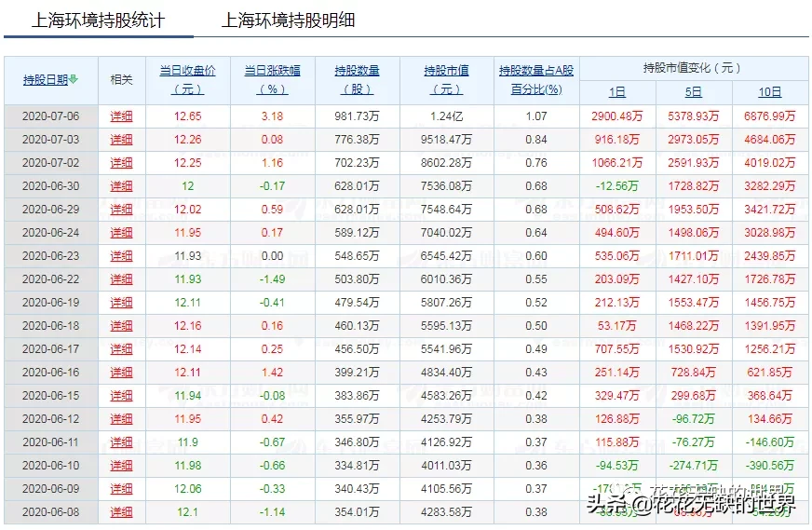This screenshot has height=530, width=812.
Task: Open 详细 link for 2020-06-10
Action: point(121,466)
